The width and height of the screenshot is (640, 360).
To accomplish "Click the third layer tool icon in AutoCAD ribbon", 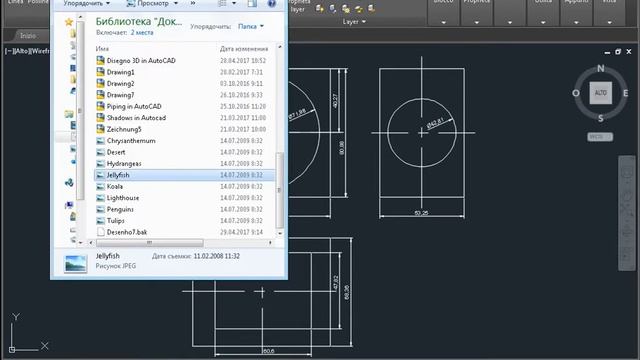I will coord(346,9).
